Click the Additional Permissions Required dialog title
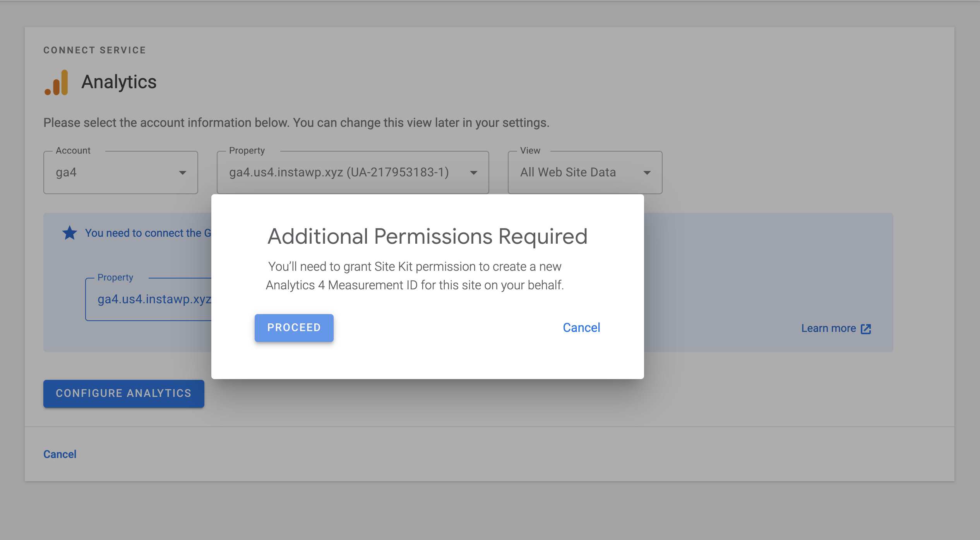This screenshot has width=980, height=540. tap(427, 237)
